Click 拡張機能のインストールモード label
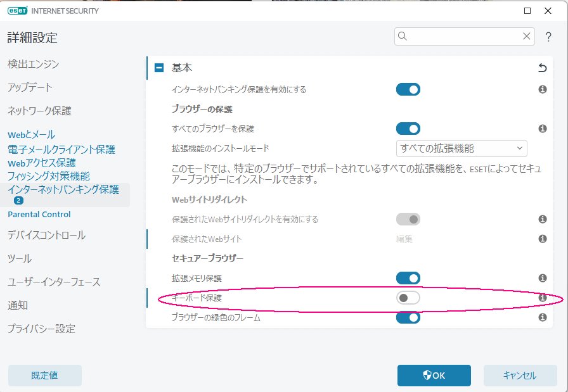The width and height of the screenshot is (568, 392). coord(221,148)
